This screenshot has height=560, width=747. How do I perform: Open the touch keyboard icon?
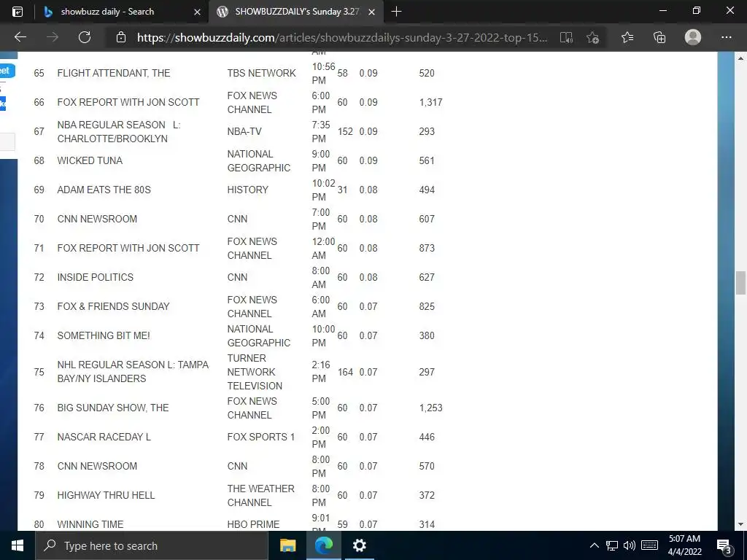(x=649, y=545)
